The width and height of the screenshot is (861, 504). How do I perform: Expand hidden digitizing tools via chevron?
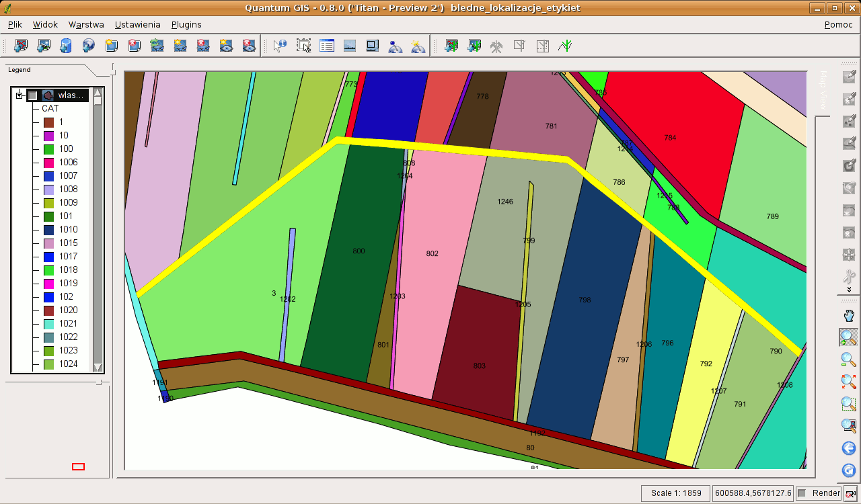pos(849,289)
